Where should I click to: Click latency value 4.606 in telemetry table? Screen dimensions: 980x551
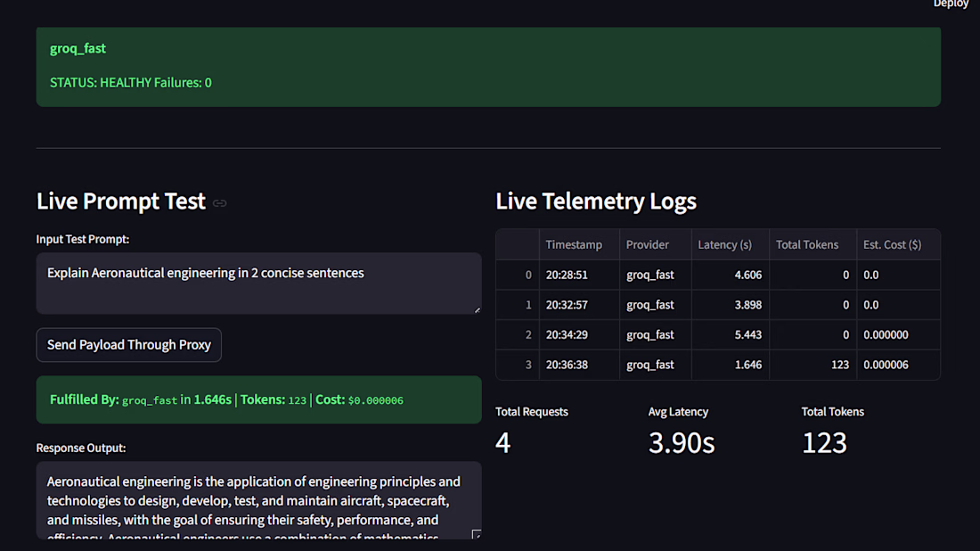pos(730,275)
